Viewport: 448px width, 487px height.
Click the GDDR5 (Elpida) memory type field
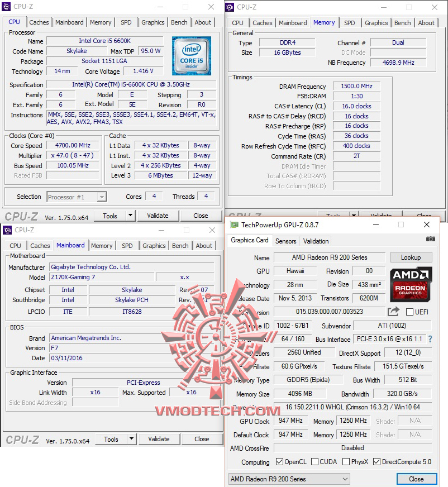coord(308,380)
